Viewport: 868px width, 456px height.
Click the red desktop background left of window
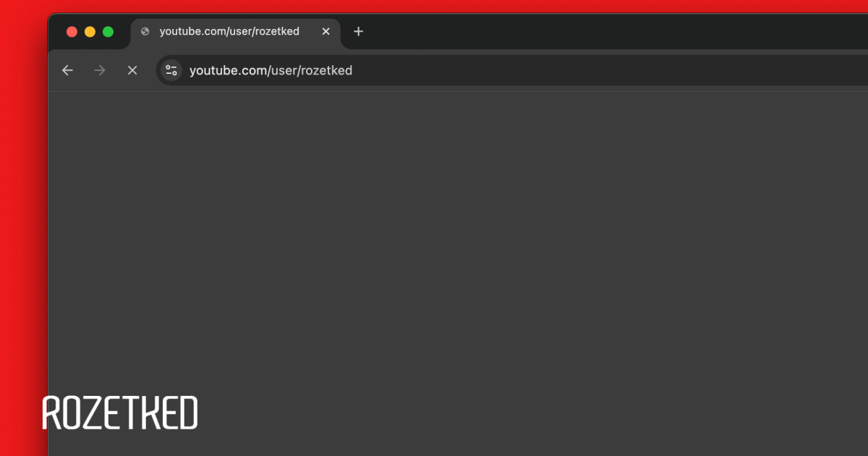click(x=22, y=217)
